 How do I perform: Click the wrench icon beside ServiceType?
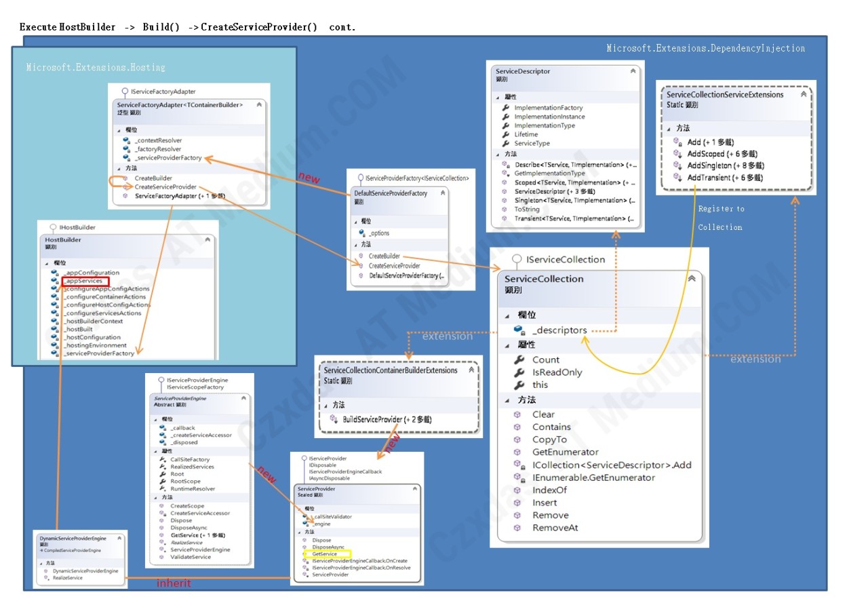point(505,143)
